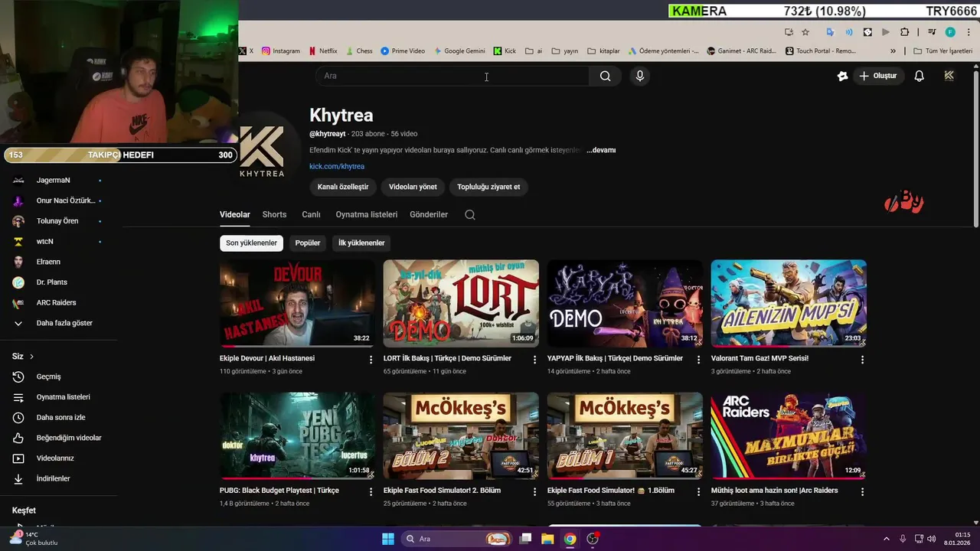
Task: Open OBS Studio from taskbar
Action: pos(593,539)
